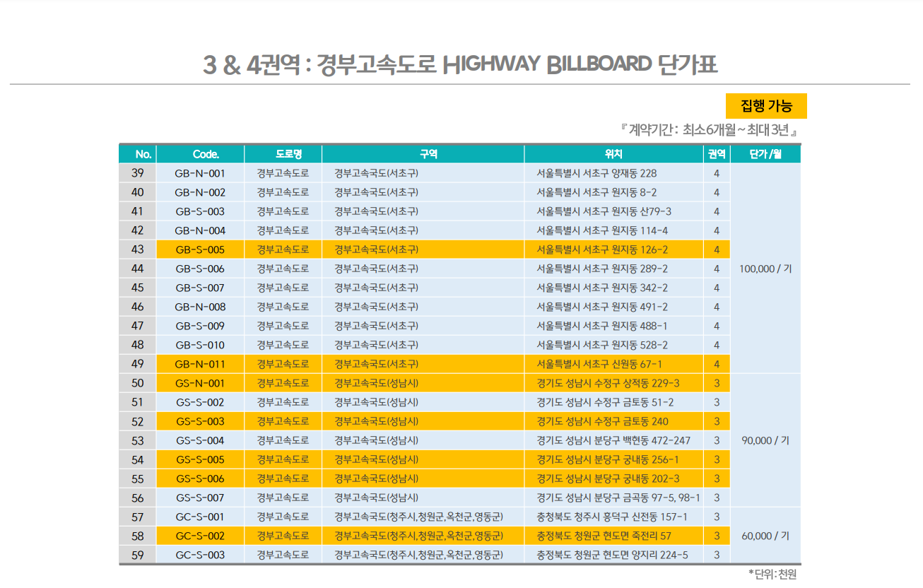Select code cell GB-S-010
The width and height of the screenshot is (923, 588).
[x=201, y=345]
